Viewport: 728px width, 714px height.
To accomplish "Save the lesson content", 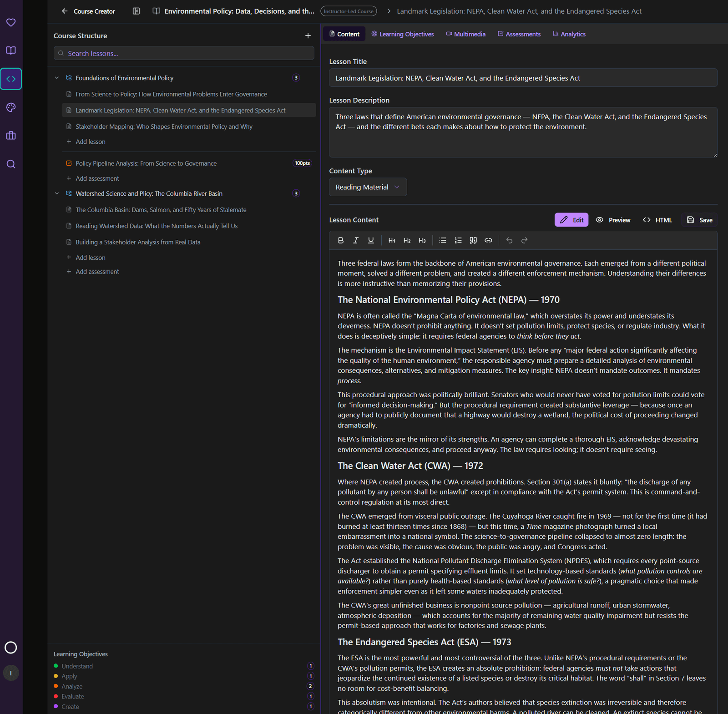I will coord(700,220).
